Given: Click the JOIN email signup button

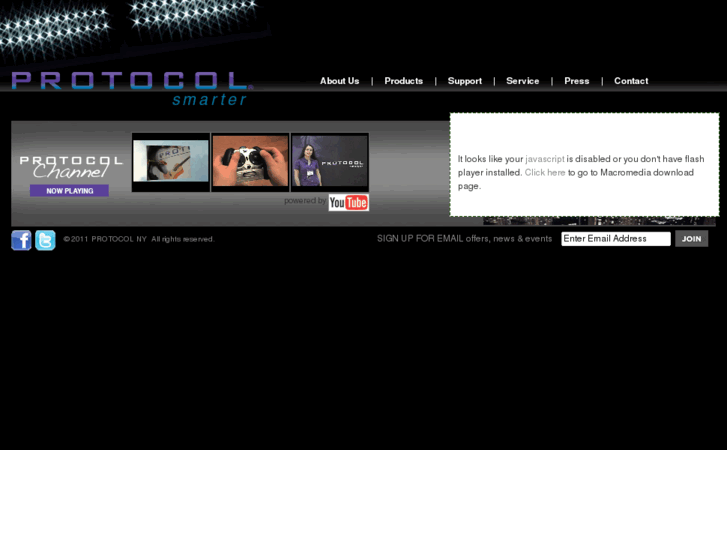Looking at the screenshot, I should tap(691, 239).
